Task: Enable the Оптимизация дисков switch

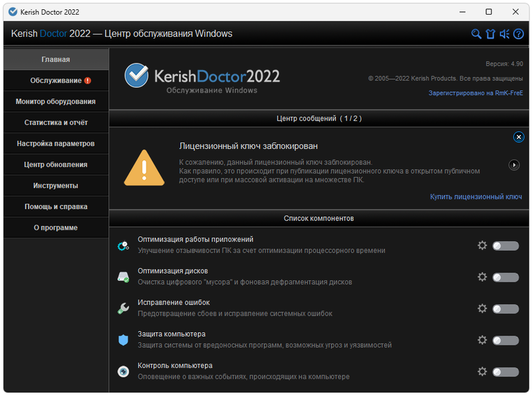Action: (x=505, y=278)
